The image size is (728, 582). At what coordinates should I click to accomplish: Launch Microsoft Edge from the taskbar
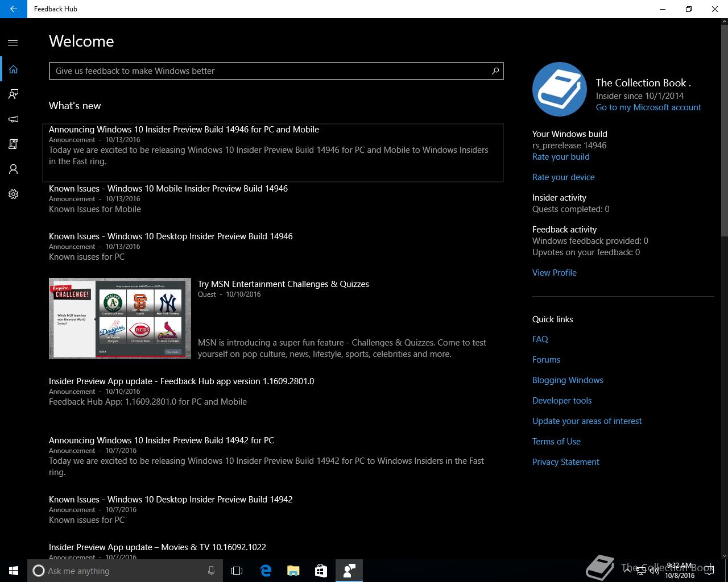coord(266,571)
